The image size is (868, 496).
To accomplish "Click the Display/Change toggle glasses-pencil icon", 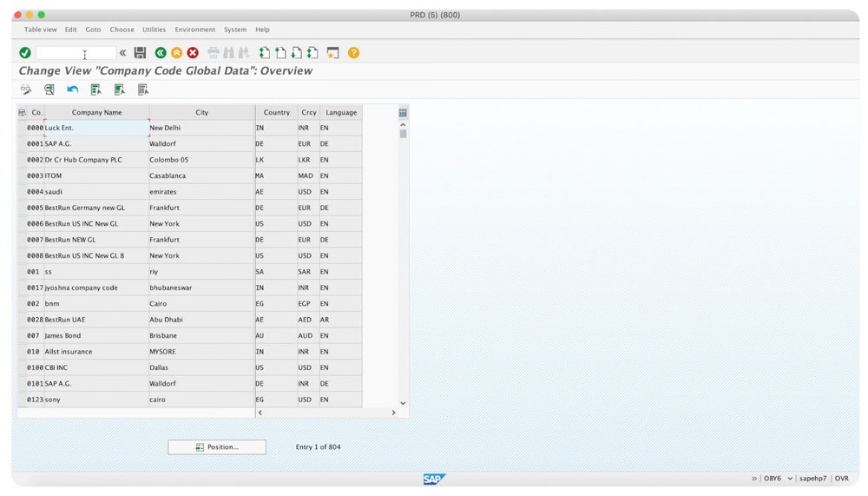I will (x=26, y=89).
